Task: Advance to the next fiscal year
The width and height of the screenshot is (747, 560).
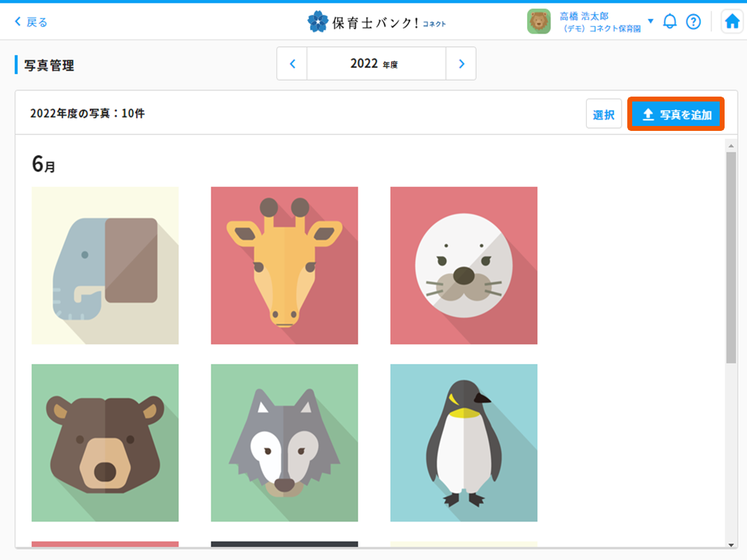Action: pyautogui.click(x=461, y=64)
